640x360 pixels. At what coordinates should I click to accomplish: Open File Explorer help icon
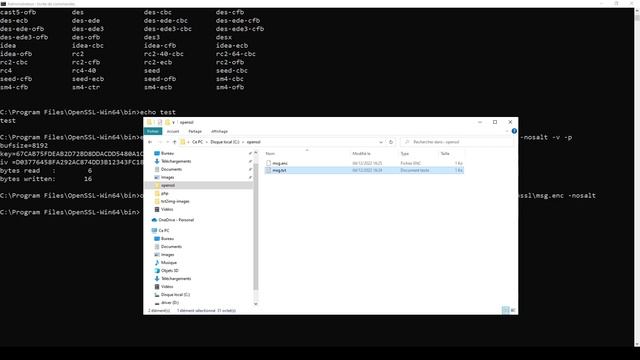[514, 131]
